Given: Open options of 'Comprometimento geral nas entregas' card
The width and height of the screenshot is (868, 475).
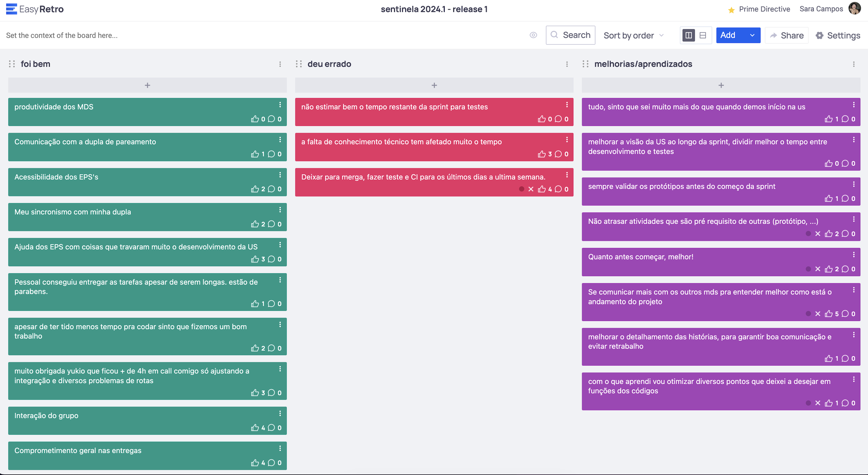Looking at the screenshot, I should click(x=280, y=449).
